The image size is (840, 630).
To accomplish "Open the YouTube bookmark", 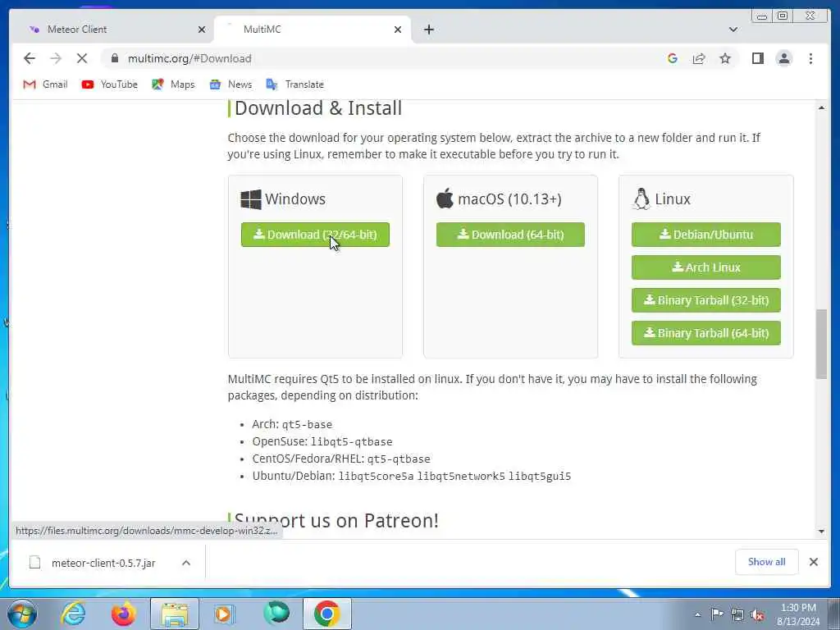I will 109,84.
